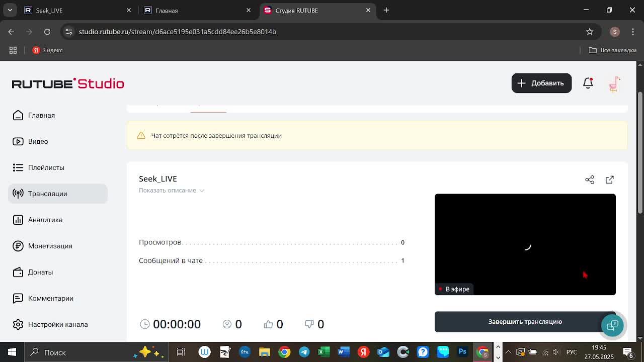This screenshot has width=644, height=362.
Task: Open the Chrome three-dot menu
Action: [633, 32]
